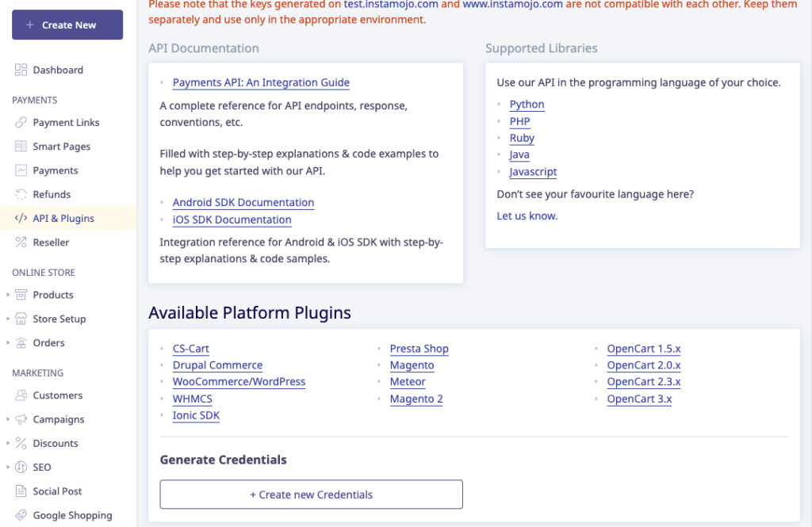Click the Smart Pages icon
Screen dimensions: 812x527
coord(21,147)
